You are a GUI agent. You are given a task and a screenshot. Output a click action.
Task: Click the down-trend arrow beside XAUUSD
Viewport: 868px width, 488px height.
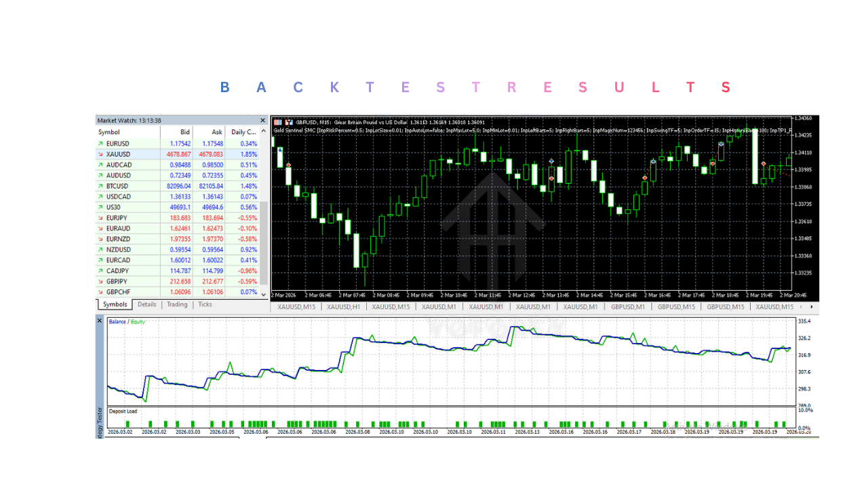click(x=101, y=155)
